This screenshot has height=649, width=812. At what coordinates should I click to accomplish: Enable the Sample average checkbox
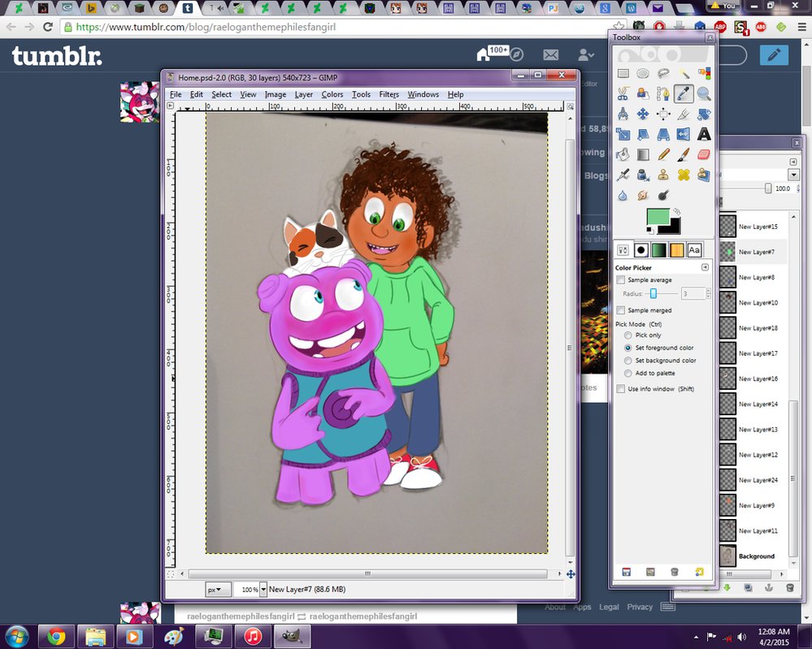pos(622,280)
